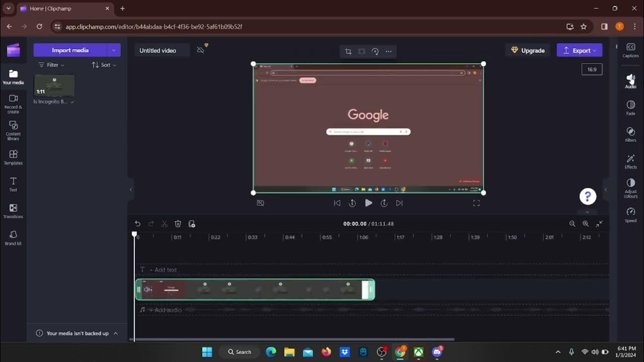Open Templates sidebar tab
644x362 pixels.
[x=13, y=157]
